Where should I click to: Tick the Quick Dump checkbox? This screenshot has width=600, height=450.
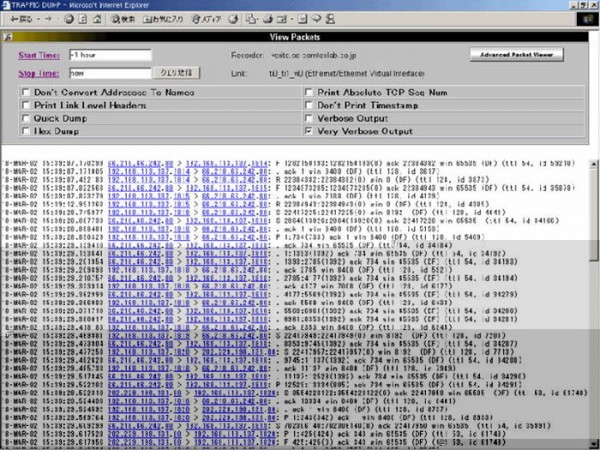[26, 118]
